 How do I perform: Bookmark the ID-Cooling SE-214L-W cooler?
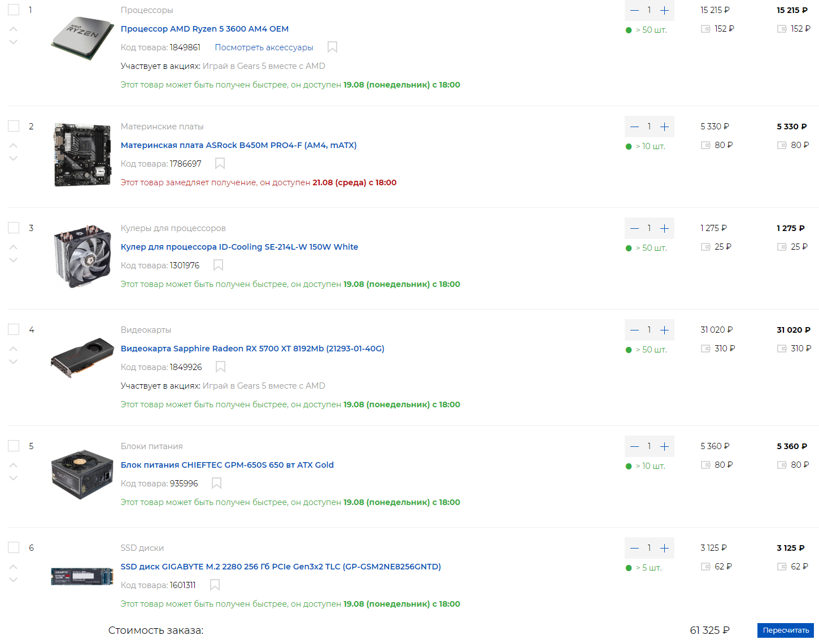pyautogui.click(x=219, y=266)
